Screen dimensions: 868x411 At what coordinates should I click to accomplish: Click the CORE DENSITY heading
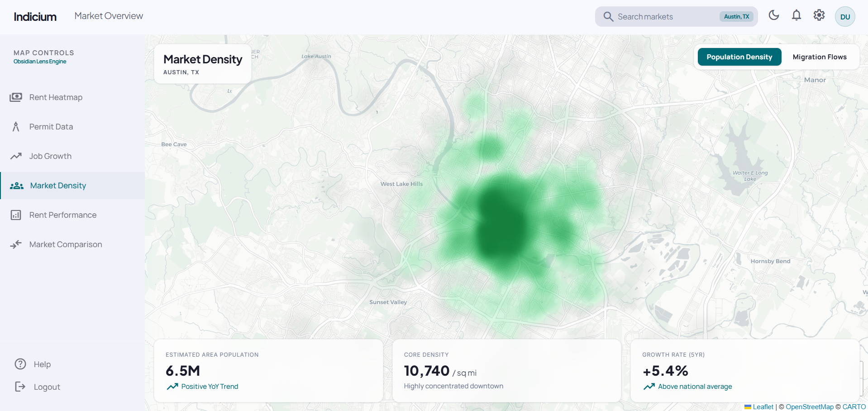point(426,355)
